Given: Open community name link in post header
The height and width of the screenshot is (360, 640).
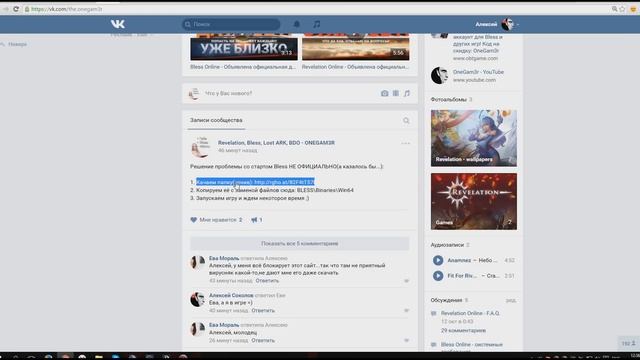Looking at the screenshot, I should point(276,142).
